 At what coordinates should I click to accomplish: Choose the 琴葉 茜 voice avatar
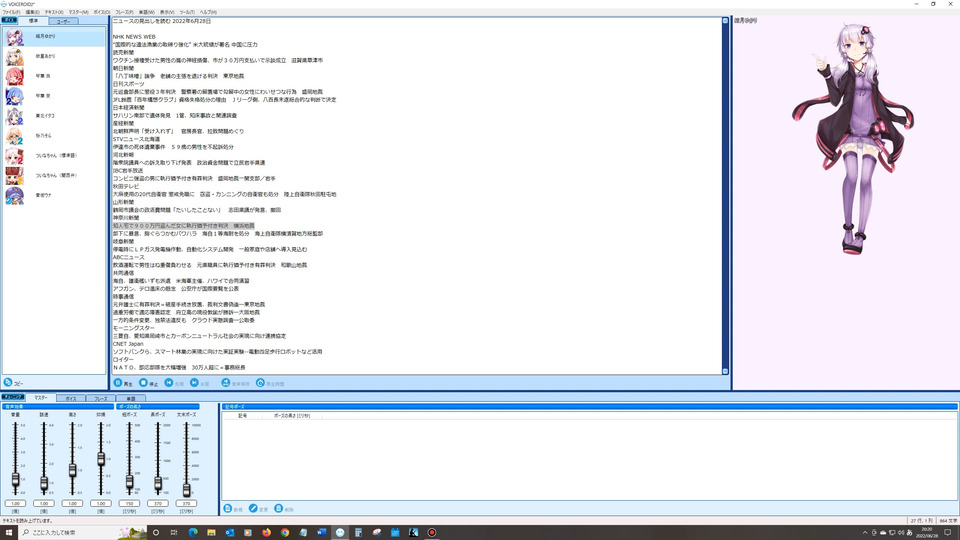coord(14,76)
